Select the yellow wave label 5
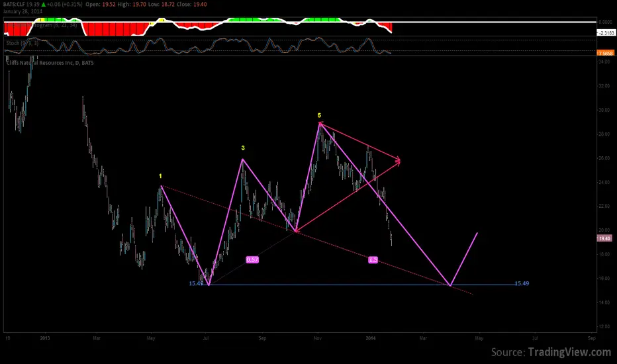The image size is (617, 364). click(319, 115)
